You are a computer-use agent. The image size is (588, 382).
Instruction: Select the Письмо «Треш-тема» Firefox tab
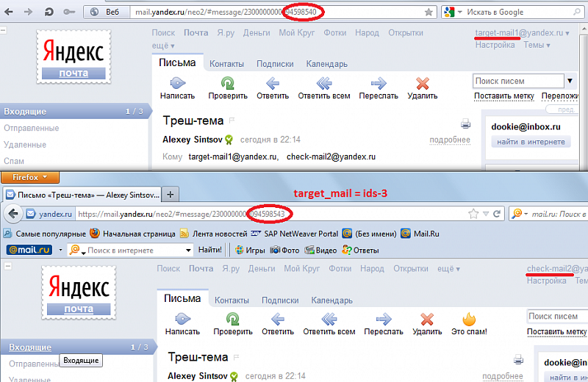(83, 195)
